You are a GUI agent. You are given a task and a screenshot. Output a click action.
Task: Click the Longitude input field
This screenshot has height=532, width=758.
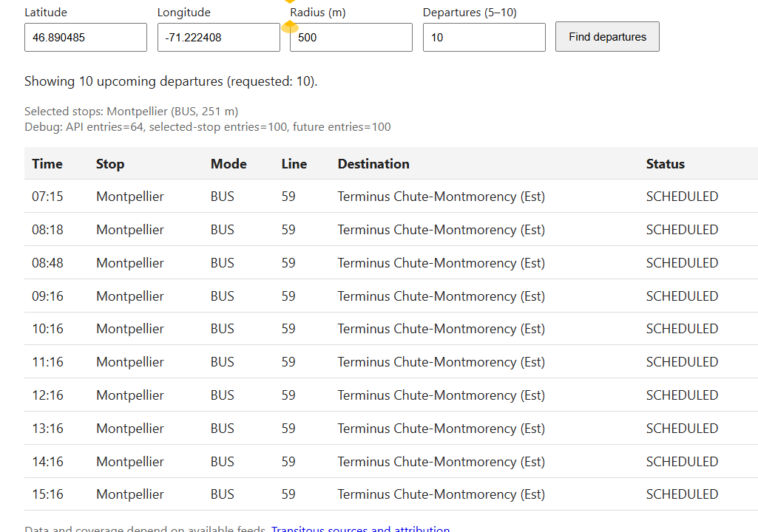click(x=218, y=37)
